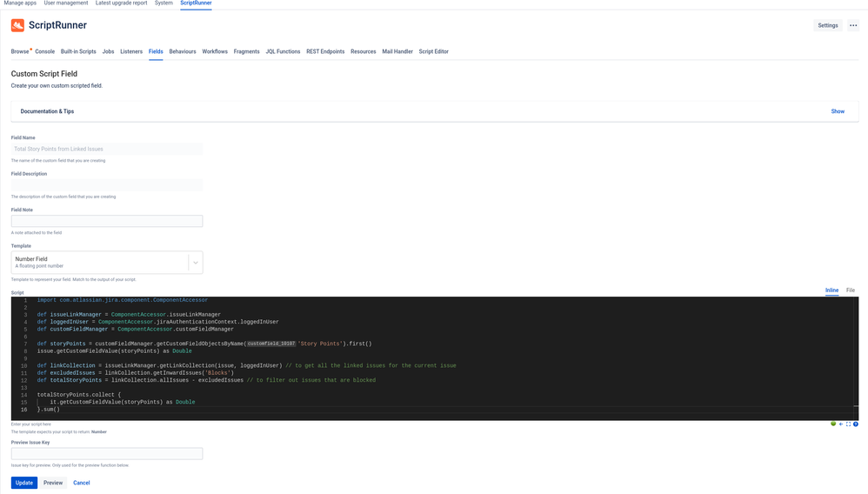The height and width of the screenshot is (494, 868).
Task: Select the Number Field template box
Action: tap(107, 263)
